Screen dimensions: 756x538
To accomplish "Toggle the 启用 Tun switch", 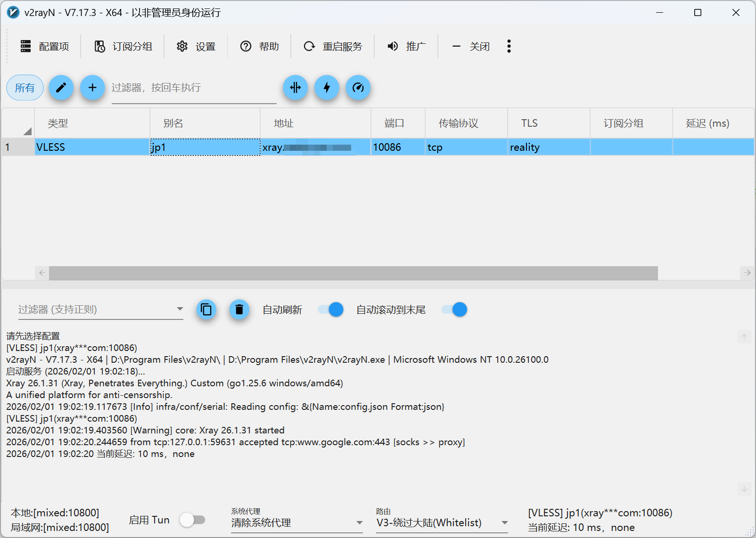I will click(x=192, y=520).
